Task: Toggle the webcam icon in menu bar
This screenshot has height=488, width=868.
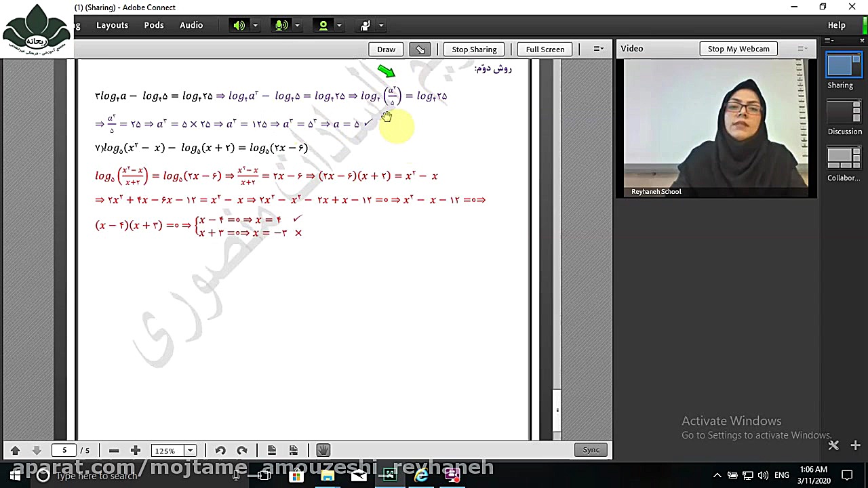Action: coord(323,26)
